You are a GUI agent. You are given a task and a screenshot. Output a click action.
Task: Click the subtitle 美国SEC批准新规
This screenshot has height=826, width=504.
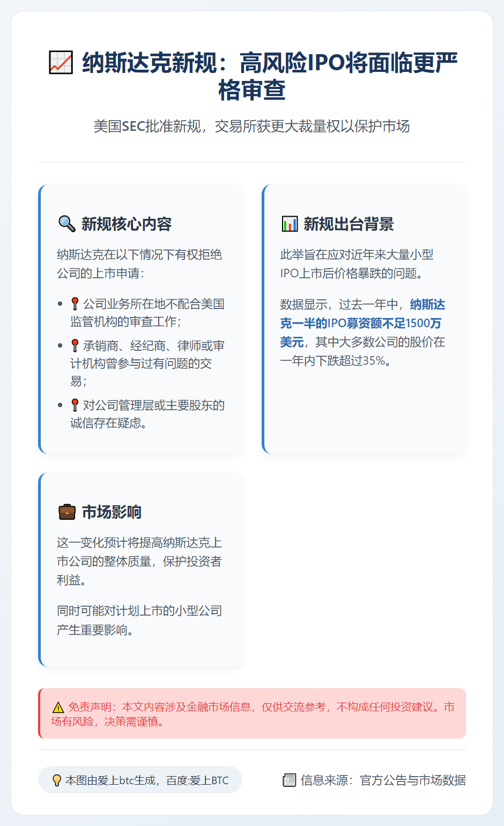click(252, 126)
